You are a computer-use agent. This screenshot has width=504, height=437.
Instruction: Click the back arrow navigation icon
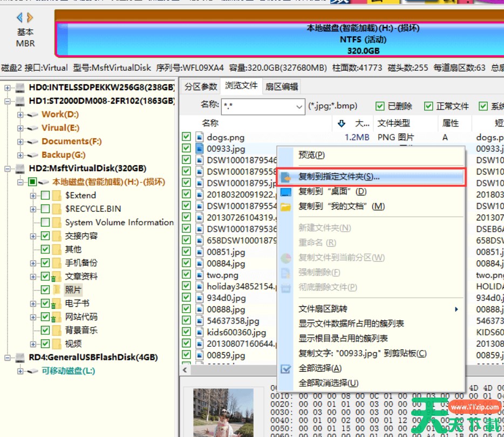(20, 18)
